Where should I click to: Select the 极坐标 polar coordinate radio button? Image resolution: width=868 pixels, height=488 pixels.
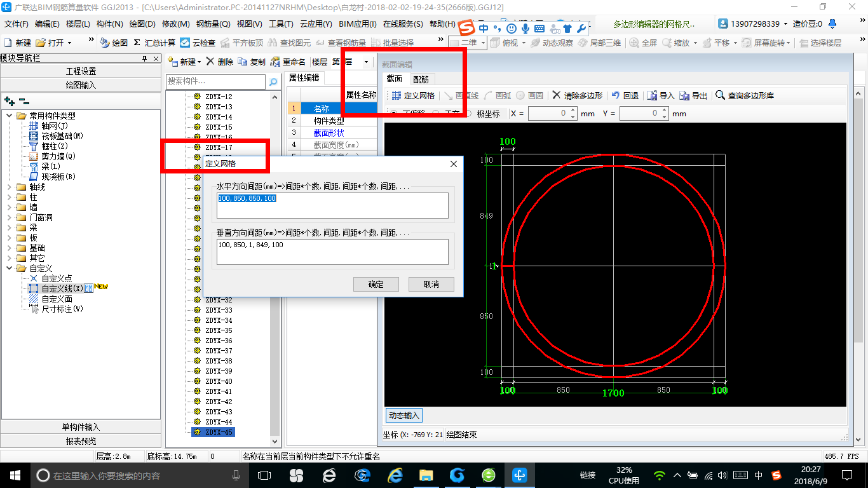point(468,114)
